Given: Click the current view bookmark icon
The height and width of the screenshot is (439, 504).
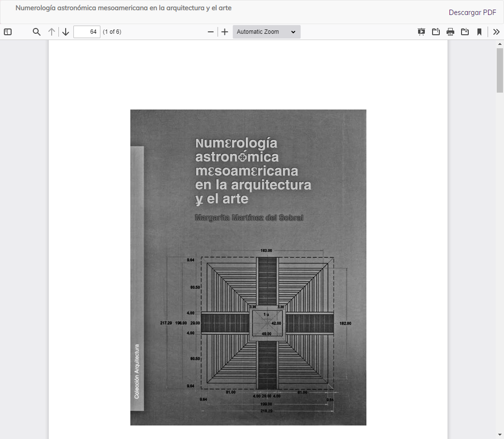Looking at the screenshot, I should click(x=479, y=32).
